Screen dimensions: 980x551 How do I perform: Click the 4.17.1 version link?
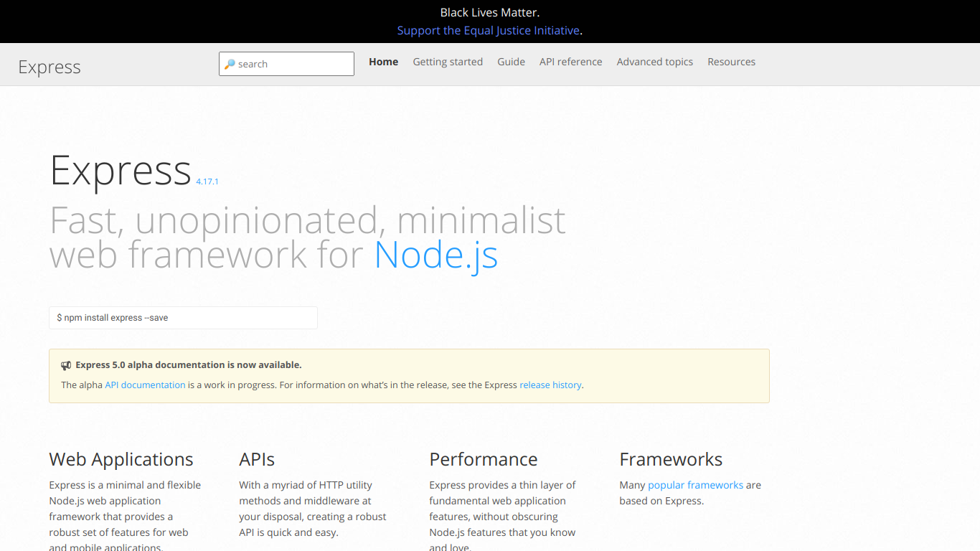click(x=207, y=182)
